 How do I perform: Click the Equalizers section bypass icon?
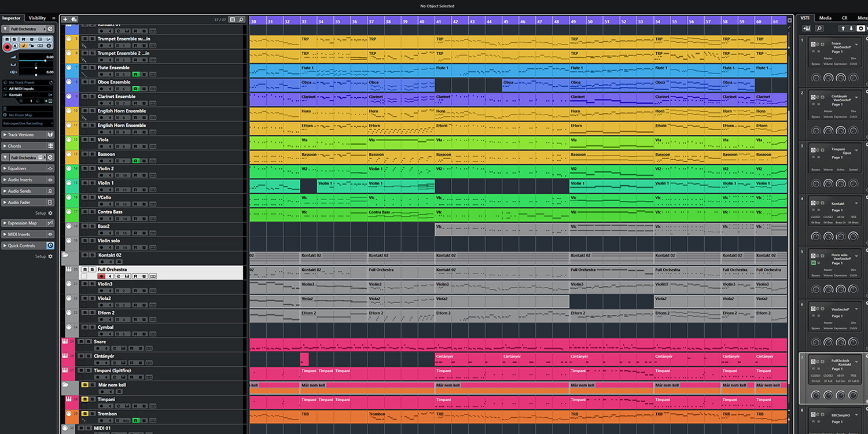click(x=50, y=168)
